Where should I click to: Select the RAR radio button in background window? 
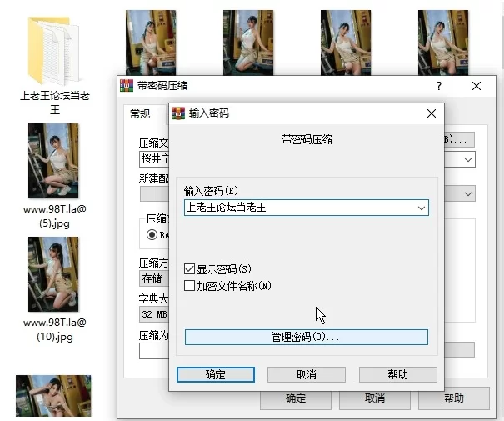(152, 235)
